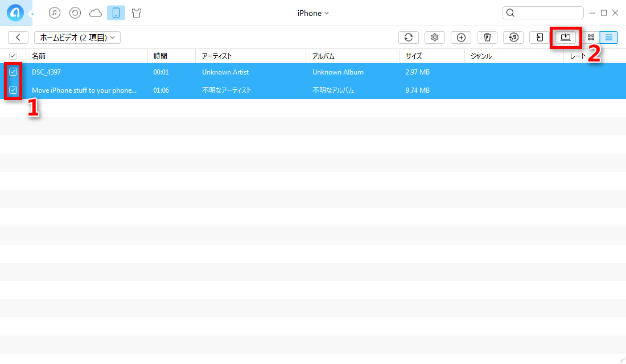Click the refresh toolbar icon
This screenshot has width=626, height=364.
tap(409, 38)
